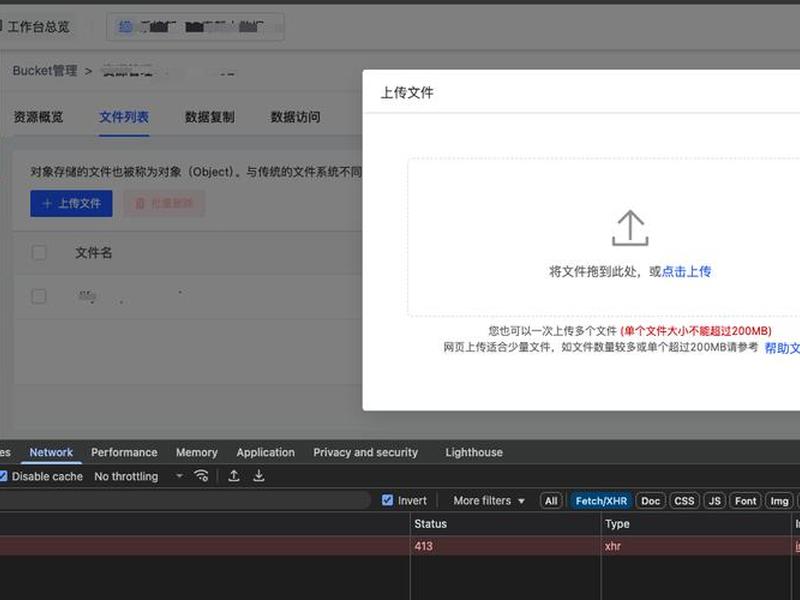Screen dimensions: 800x600
Task: Click the Import HAR upload icon
Action: point(234,476)
